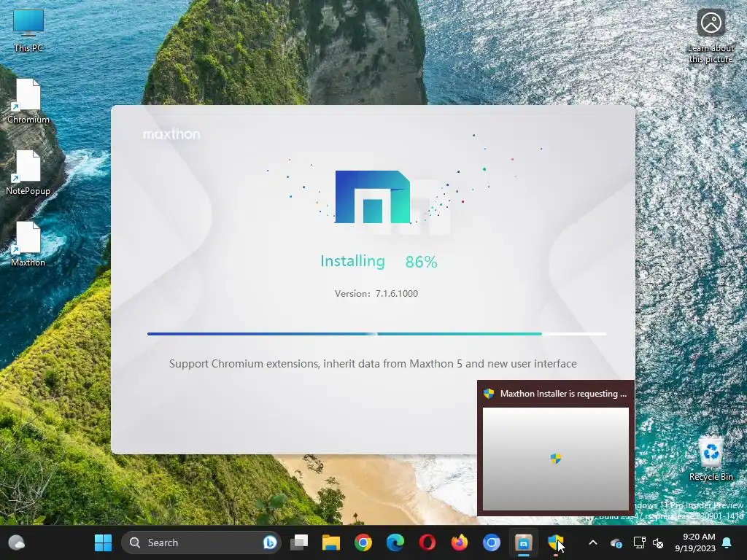This screenshot has width=747, height=560.
Task: Click the taskbar Search box
Action: point(201,542)
